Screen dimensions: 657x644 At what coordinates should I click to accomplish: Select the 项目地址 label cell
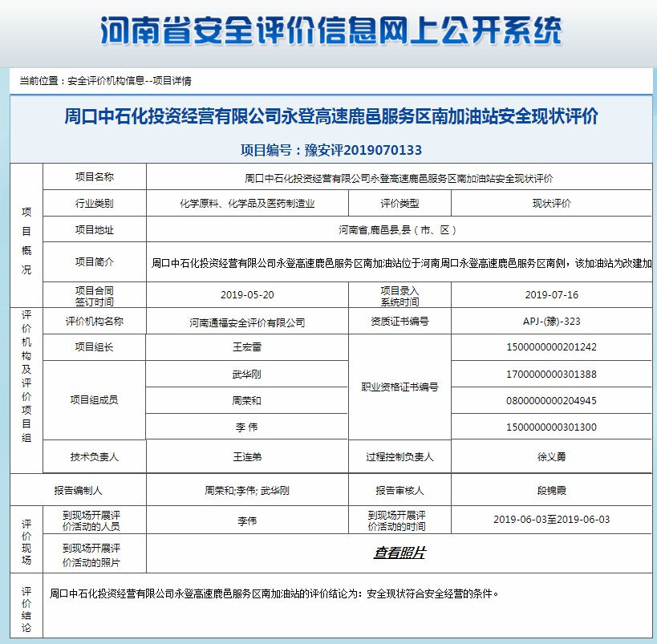pos(95,229)
